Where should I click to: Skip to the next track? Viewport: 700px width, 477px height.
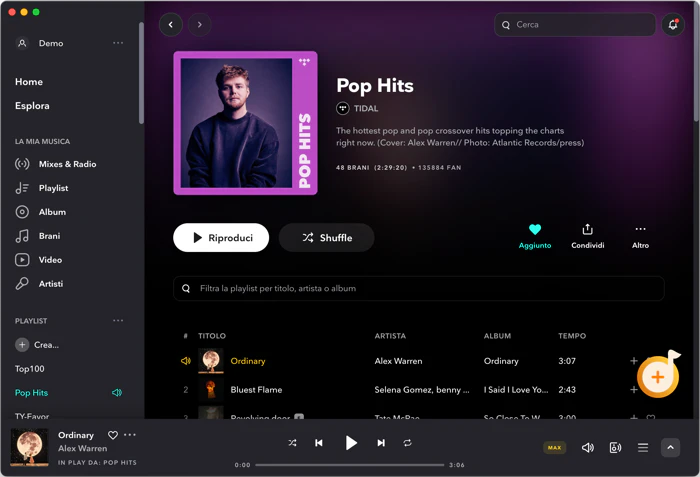click(x=381, y=443)
